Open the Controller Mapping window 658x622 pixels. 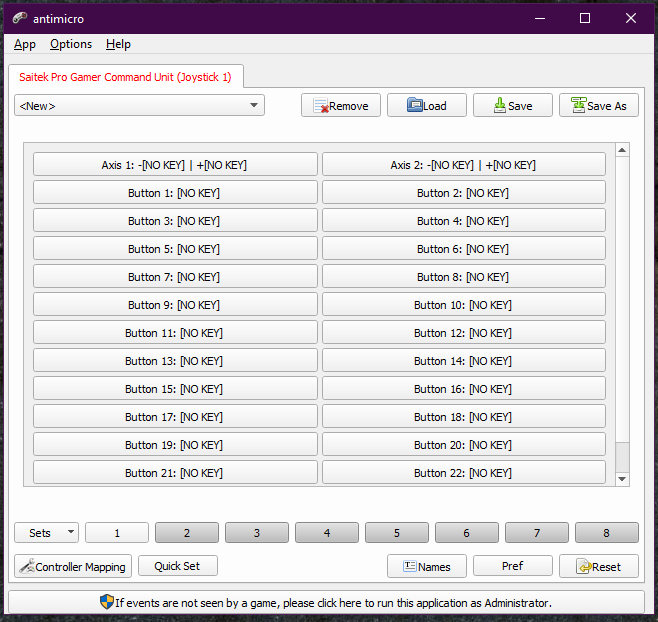73,566
